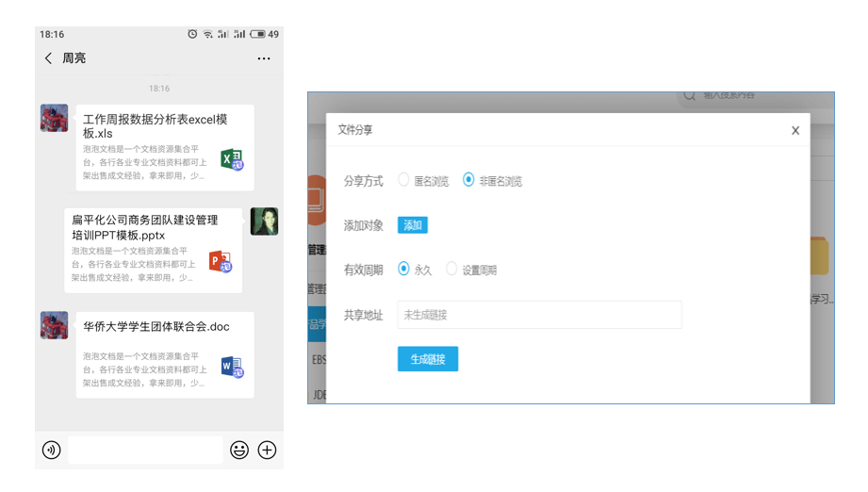Open the 工作周报数据分析表excel模板.xls message
The width and height of the screenshot is (868, 492).
click(x=156, y=126)
